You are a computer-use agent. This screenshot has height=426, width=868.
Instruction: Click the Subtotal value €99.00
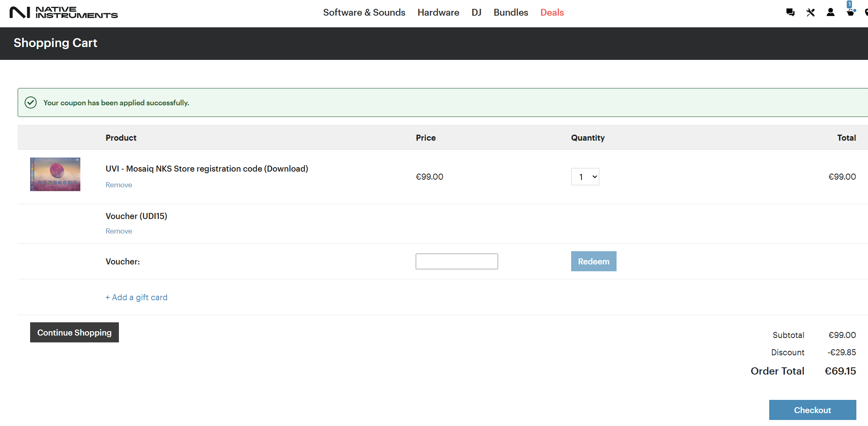(x=842, y=335)
